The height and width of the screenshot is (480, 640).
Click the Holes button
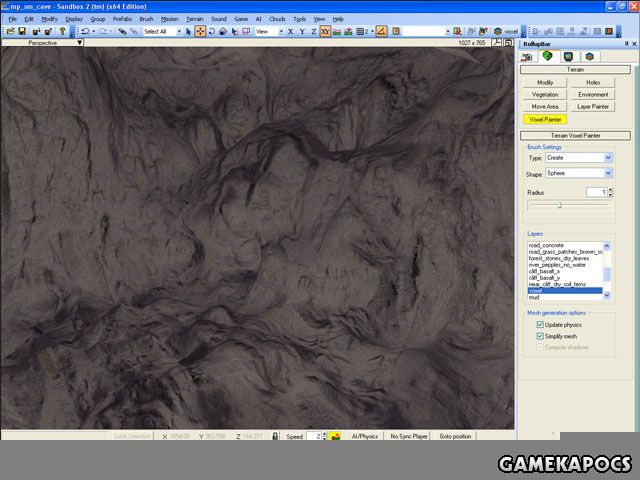[593, 82]
